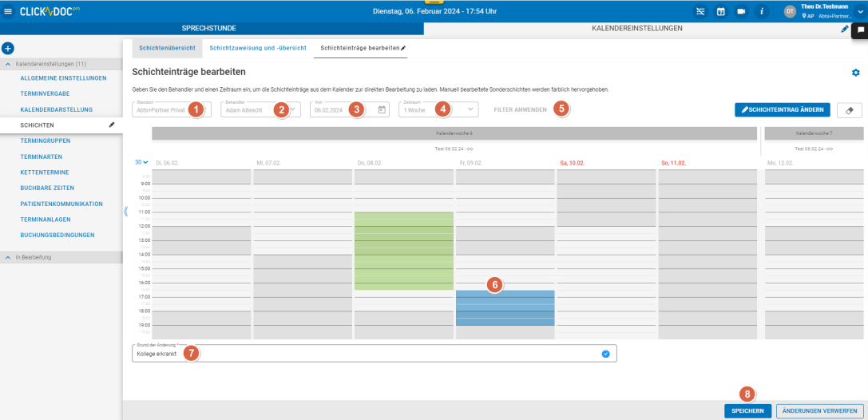Open Schichtzuweisung und -übersicht tab

pyautogui.click(x=257, y=48)
